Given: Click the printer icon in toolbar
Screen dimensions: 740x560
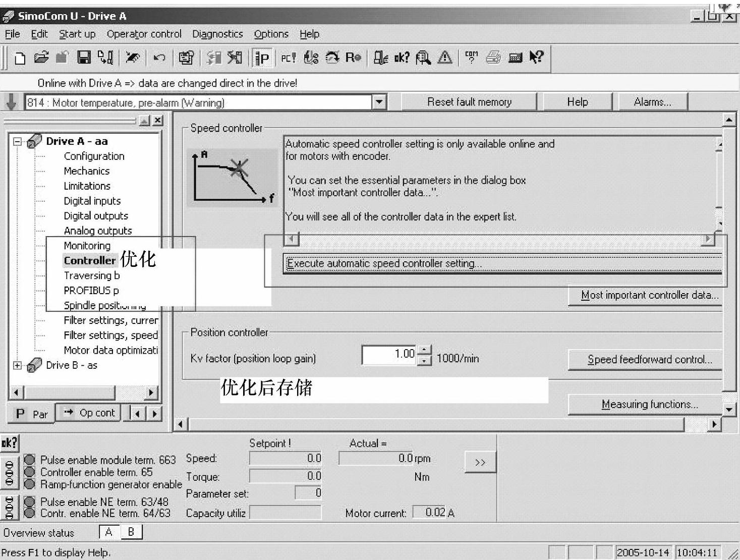Looking at the screenshot, I should 493,58.
